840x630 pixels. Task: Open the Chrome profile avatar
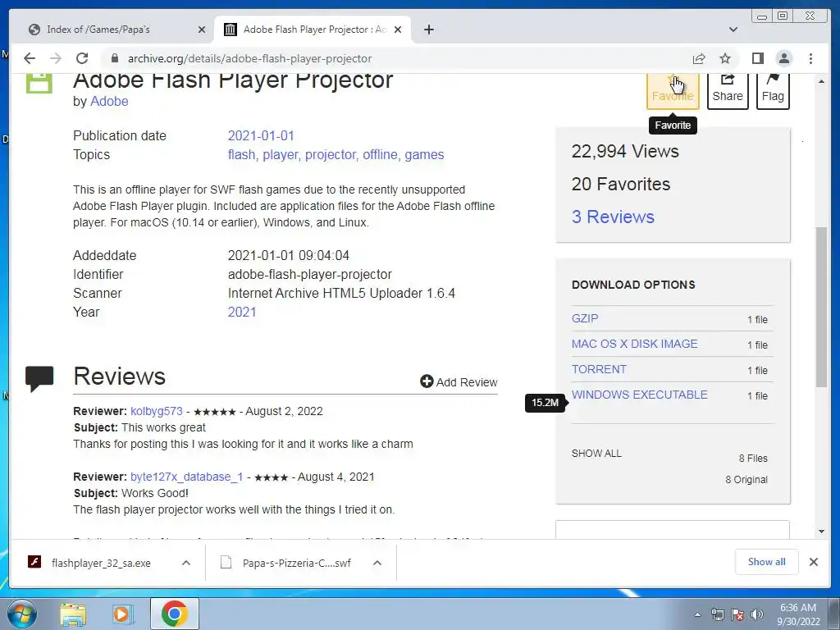click(784, 58)
